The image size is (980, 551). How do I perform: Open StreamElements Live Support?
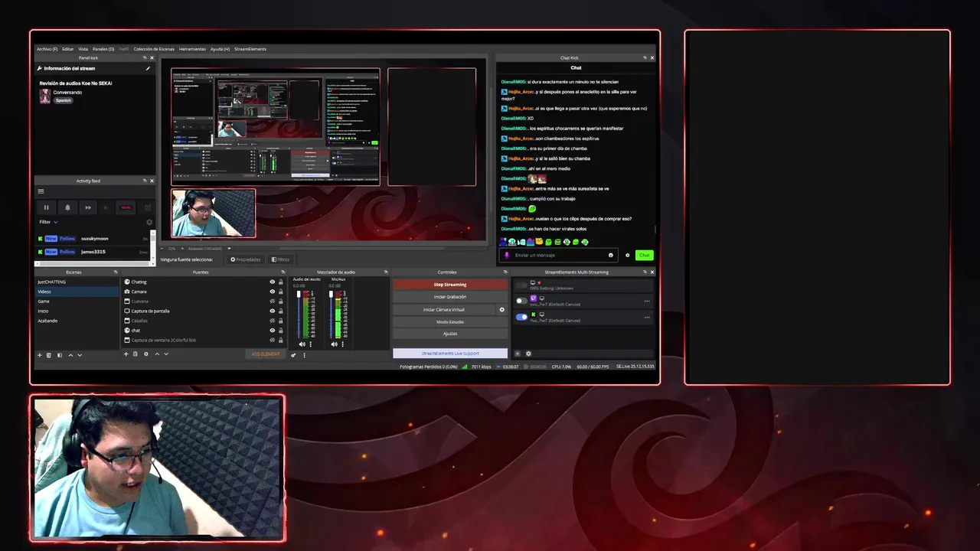pyautogui.click(x=450, y=354)
